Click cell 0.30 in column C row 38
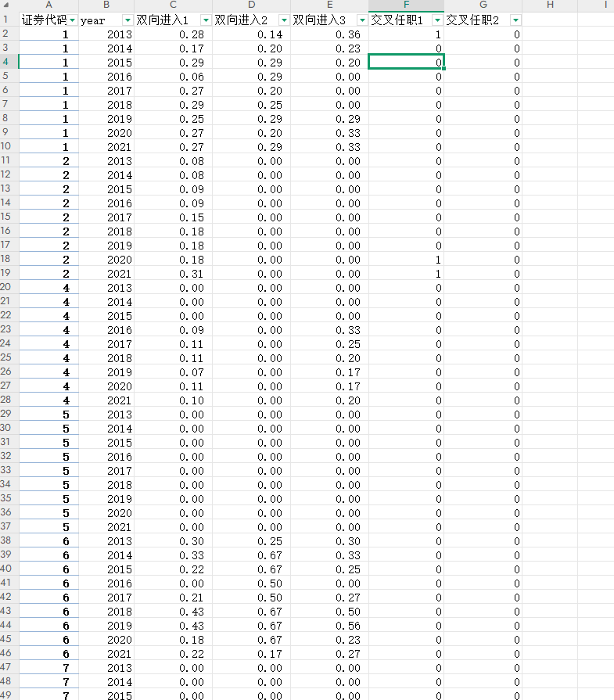The image size is (614, 700). click(x=174, y=541)
